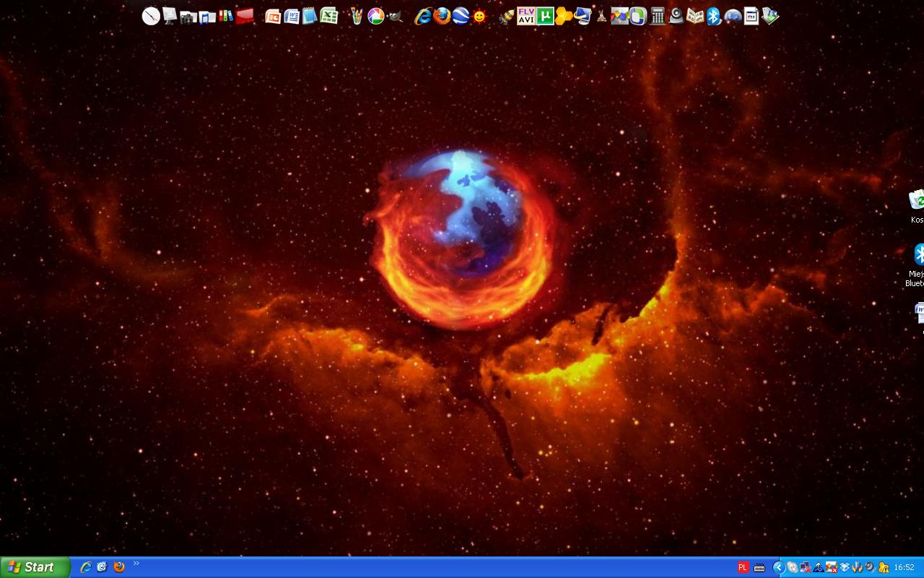Image resolution: width=924 pixels, height=578 pixels.
Task: Launch Internet Explorer from the top dock
Action: point(423,16)
